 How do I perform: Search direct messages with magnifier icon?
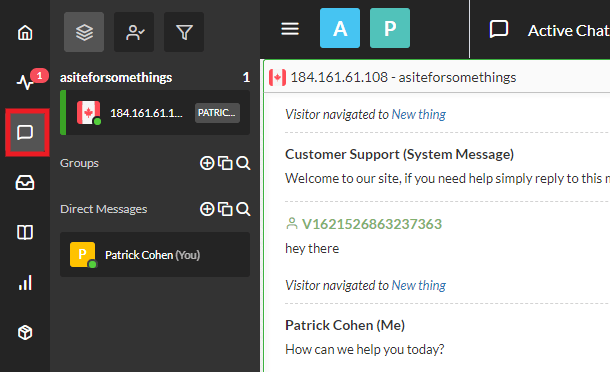point(243,209)
